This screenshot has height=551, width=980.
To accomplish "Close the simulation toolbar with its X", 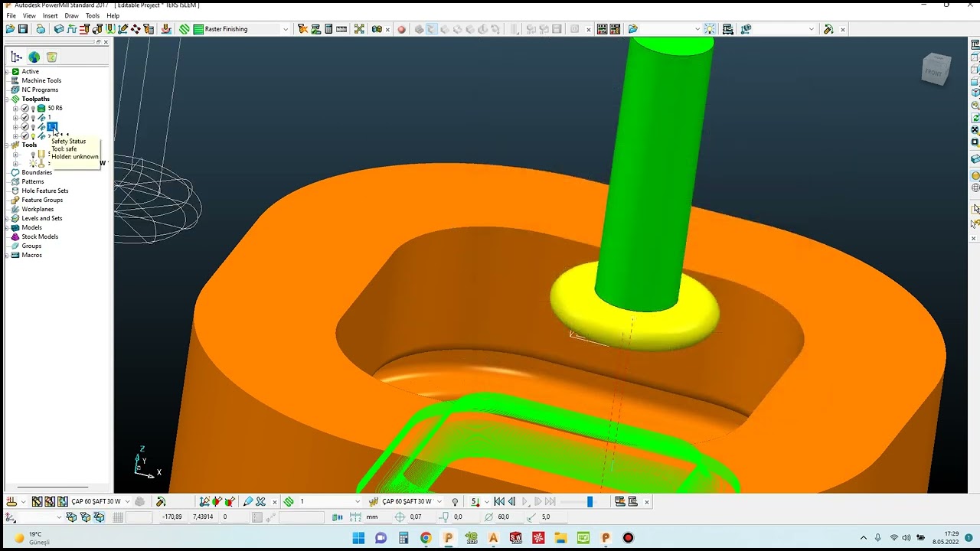I will [647, 502].
